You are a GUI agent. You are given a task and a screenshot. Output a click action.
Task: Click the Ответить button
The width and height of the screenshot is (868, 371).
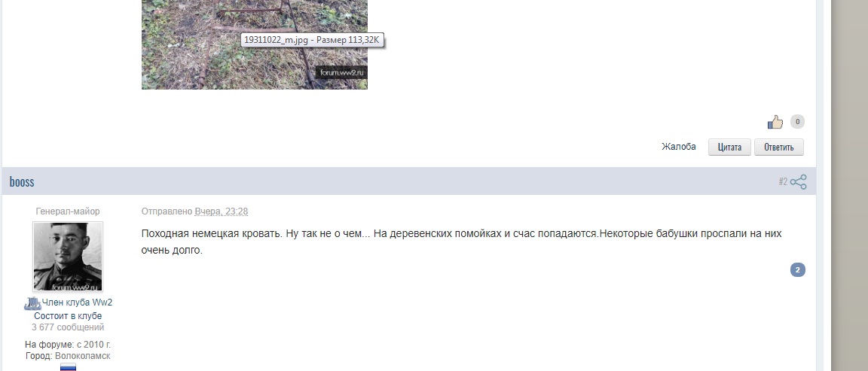tap(779, 147)
